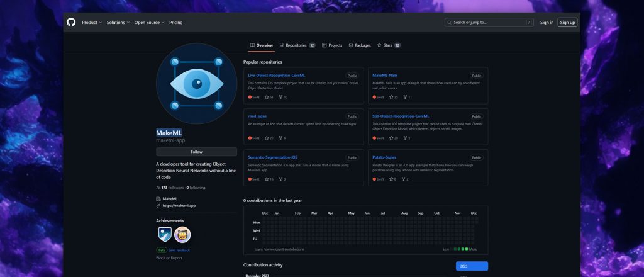The width and height of the screenshot is (644, 277).
Task: Open the https://makeml.app website link
Action: [179, 206]
